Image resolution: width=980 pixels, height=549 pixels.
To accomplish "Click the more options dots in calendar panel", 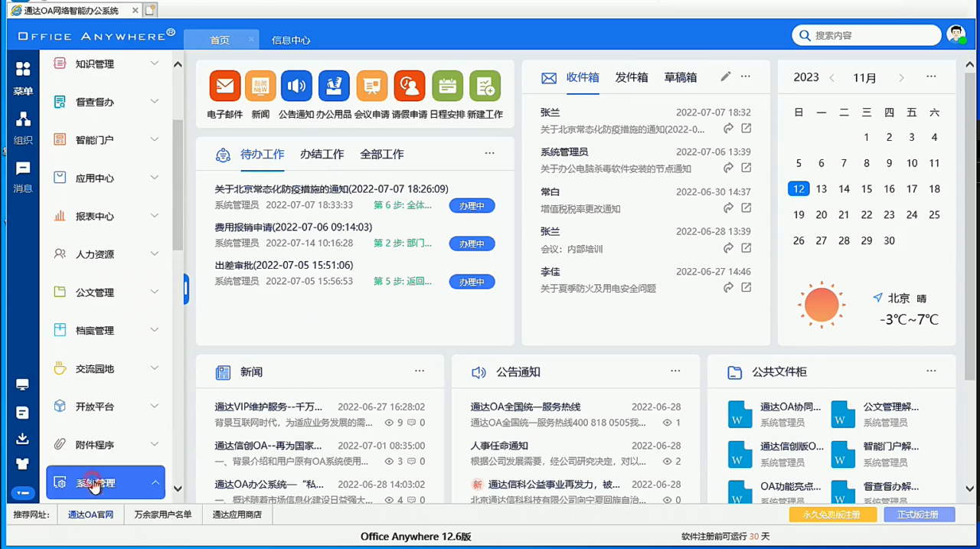I will pos(931,77).
